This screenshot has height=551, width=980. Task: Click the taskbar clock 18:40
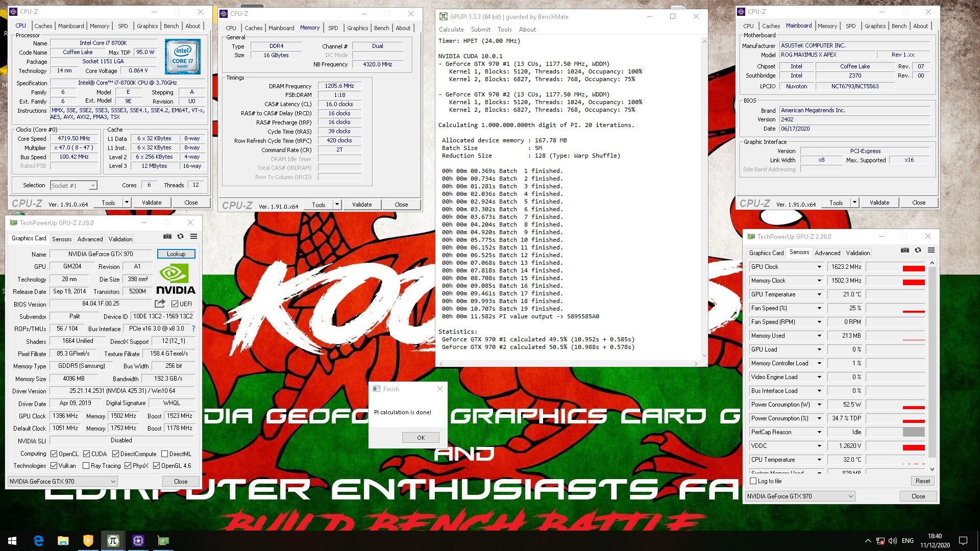(x=935, y=536)
